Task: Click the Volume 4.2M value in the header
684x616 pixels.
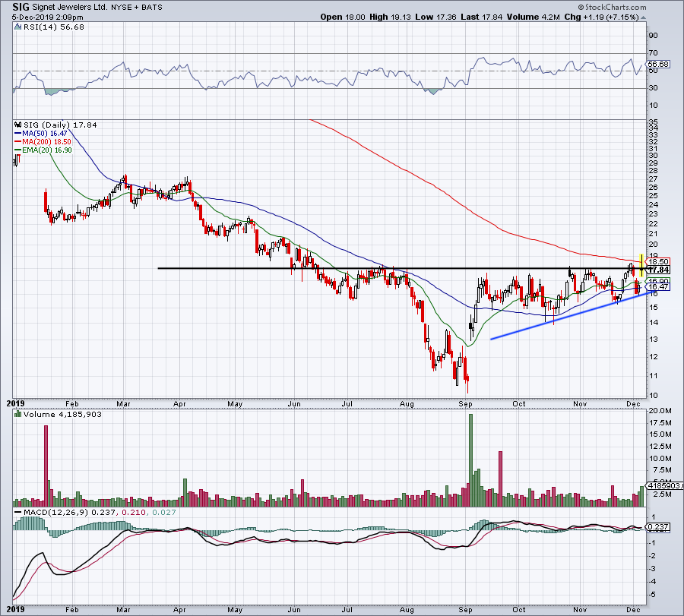Action: click(x=533, y=17)
